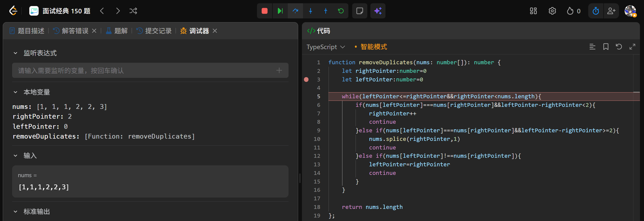644x221 pixels.
Task: Open the AI sparkle assistant
Action: tap(378, 11)
